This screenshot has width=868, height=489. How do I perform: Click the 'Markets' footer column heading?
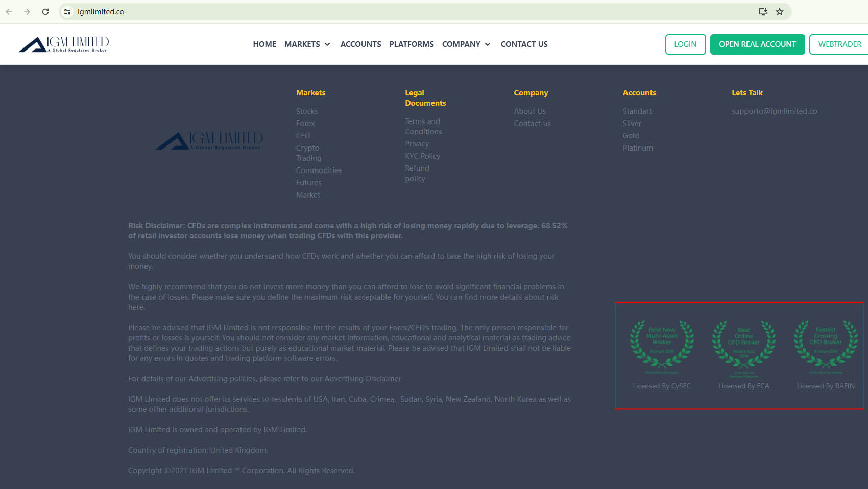311,93
